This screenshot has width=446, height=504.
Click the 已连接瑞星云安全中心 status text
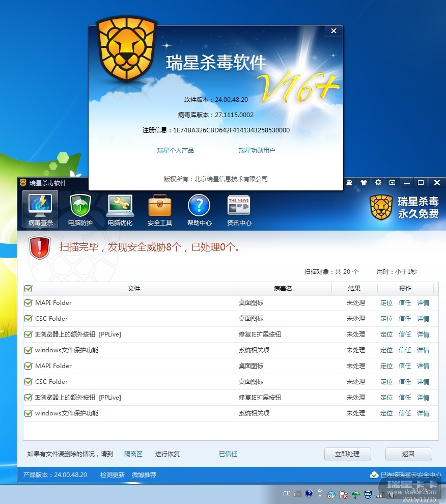pyautogui.click(x=411, y=475)
